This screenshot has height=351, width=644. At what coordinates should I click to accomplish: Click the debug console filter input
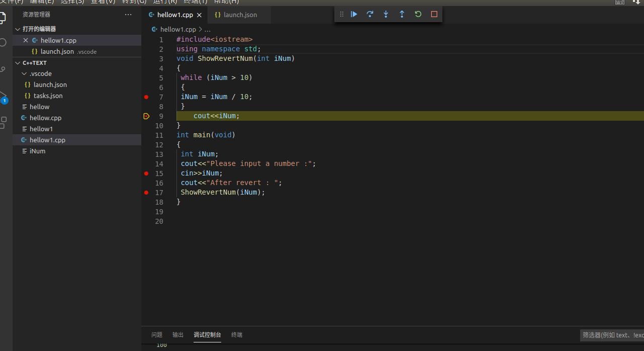click(x=612, y=335)
